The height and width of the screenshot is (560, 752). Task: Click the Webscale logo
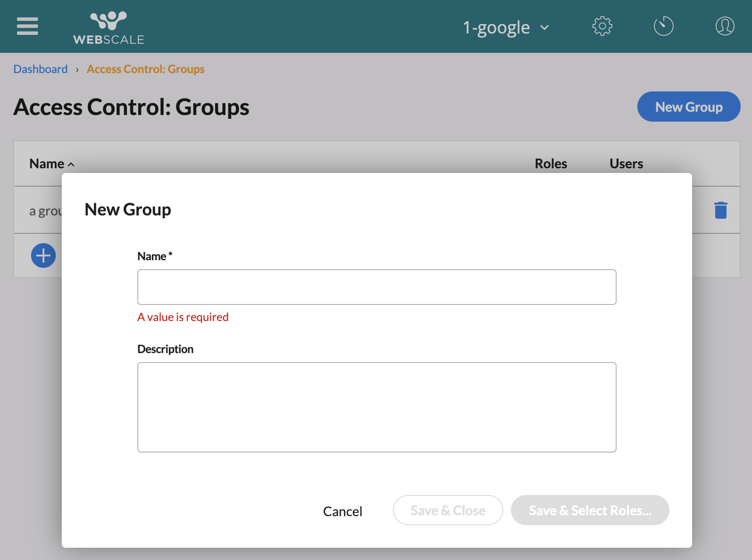click(109, 27)
